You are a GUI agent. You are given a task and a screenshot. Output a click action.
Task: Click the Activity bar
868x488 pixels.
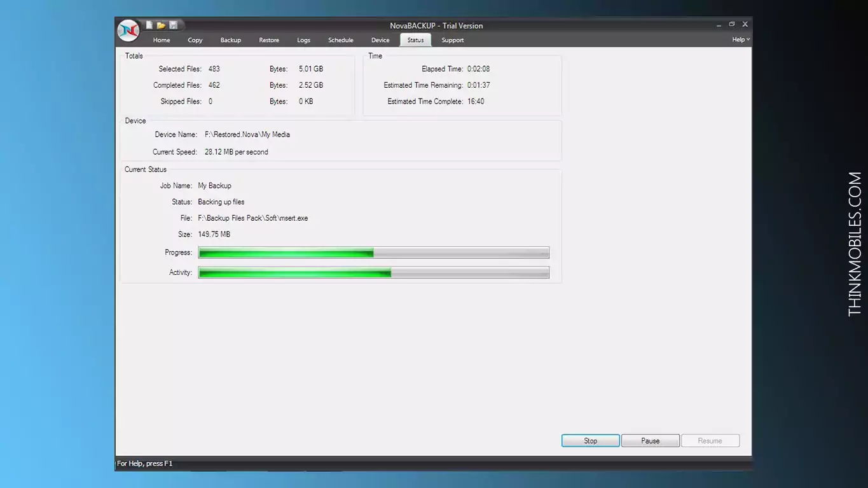point(374,273)
